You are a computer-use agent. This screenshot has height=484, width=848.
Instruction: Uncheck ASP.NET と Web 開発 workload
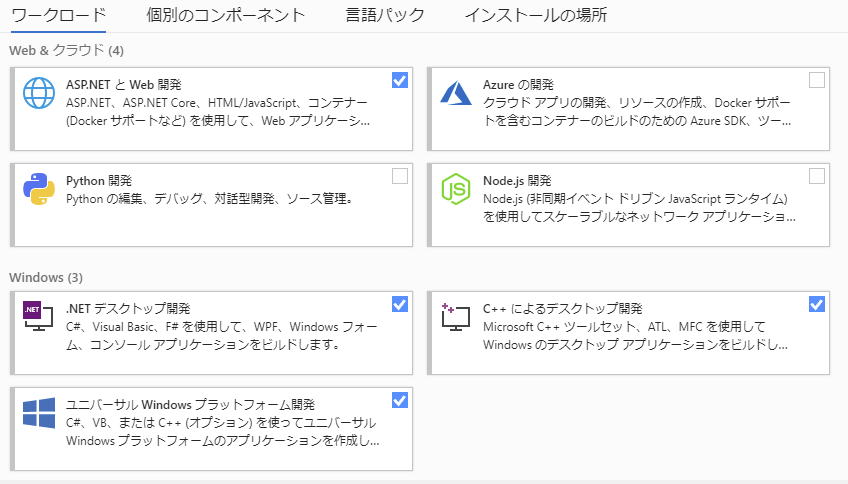click(400, 81)
